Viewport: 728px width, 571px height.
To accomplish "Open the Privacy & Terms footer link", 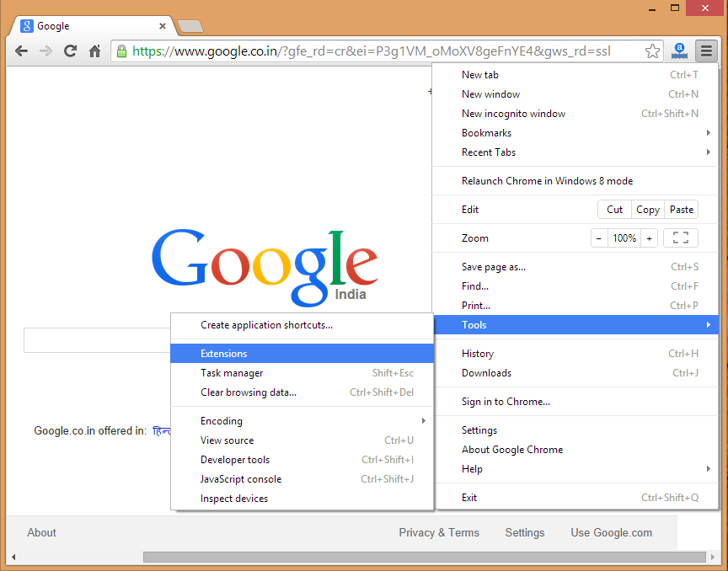I will tap(439, 532).
